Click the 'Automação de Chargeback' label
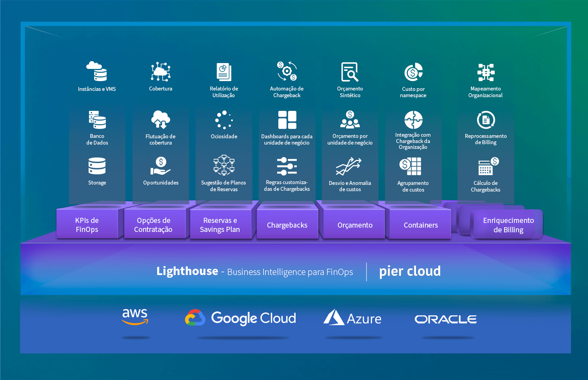Viewport: 588px width, 380px height. click(287, 92)
